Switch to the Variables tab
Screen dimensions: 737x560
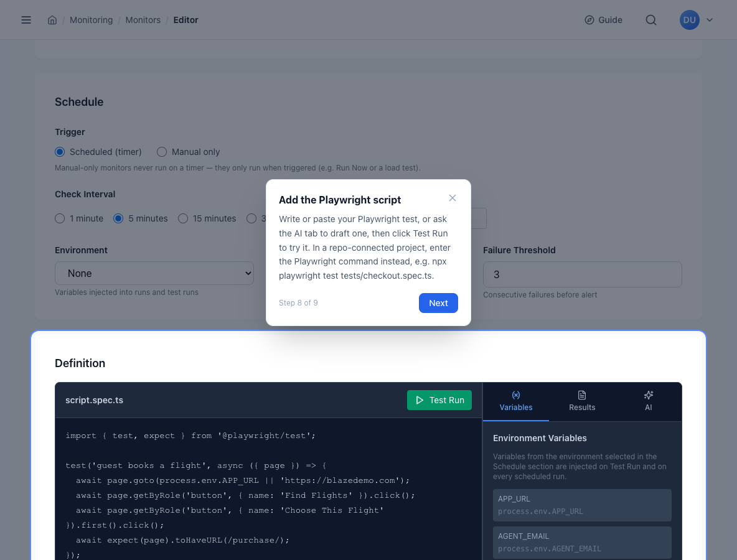pos(515,401)
